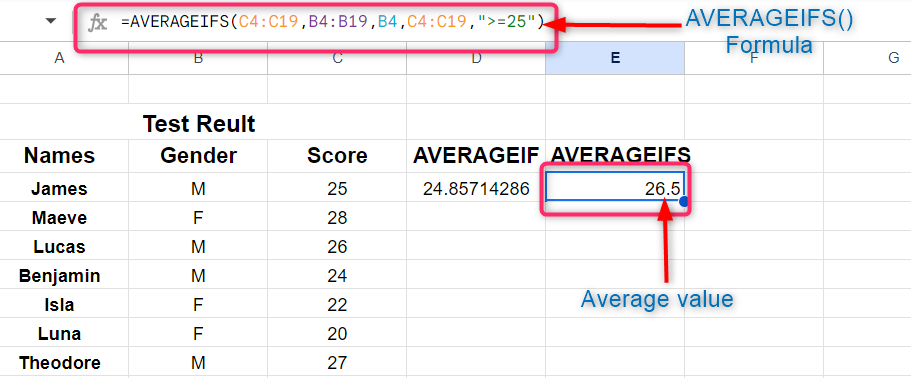Select column E header
This screenshot has height=378, width=911.
[x=615, y=57]
